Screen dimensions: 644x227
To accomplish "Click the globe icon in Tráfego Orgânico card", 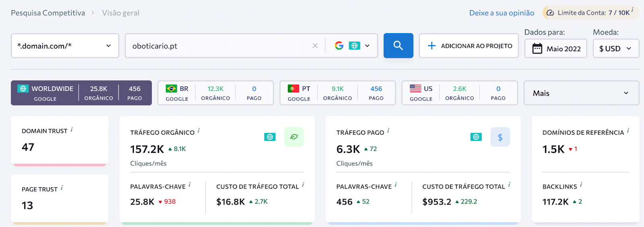I will coord(270,137).
